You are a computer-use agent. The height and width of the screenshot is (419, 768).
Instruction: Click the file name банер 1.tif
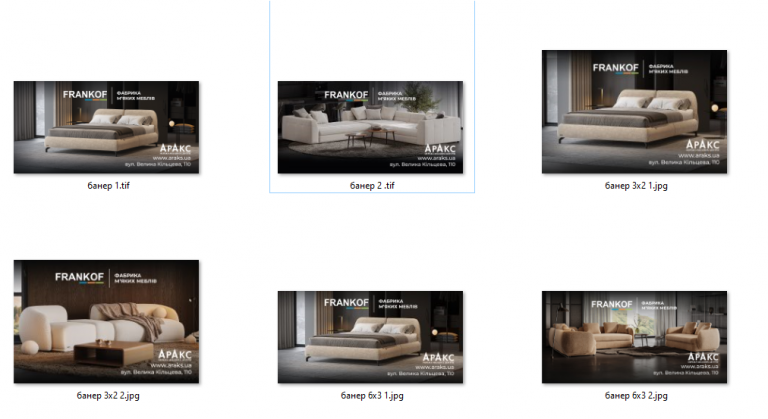[108, 186]
